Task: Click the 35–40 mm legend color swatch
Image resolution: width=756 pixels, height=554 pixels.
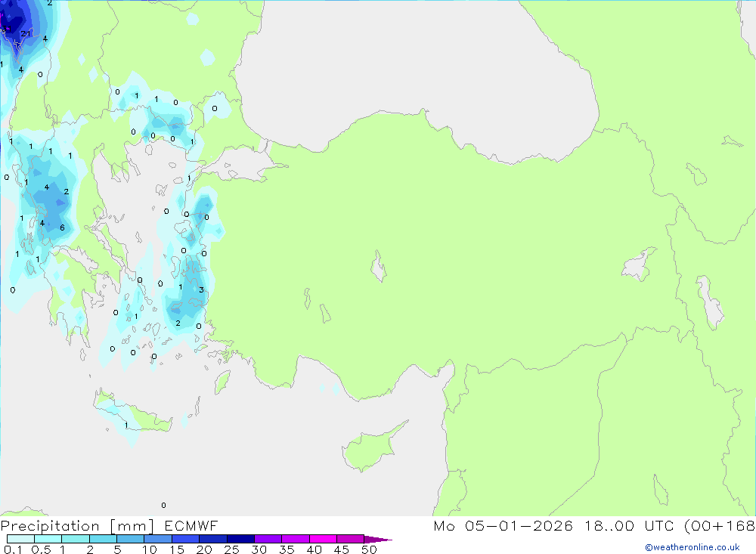Action: [295, 539]
